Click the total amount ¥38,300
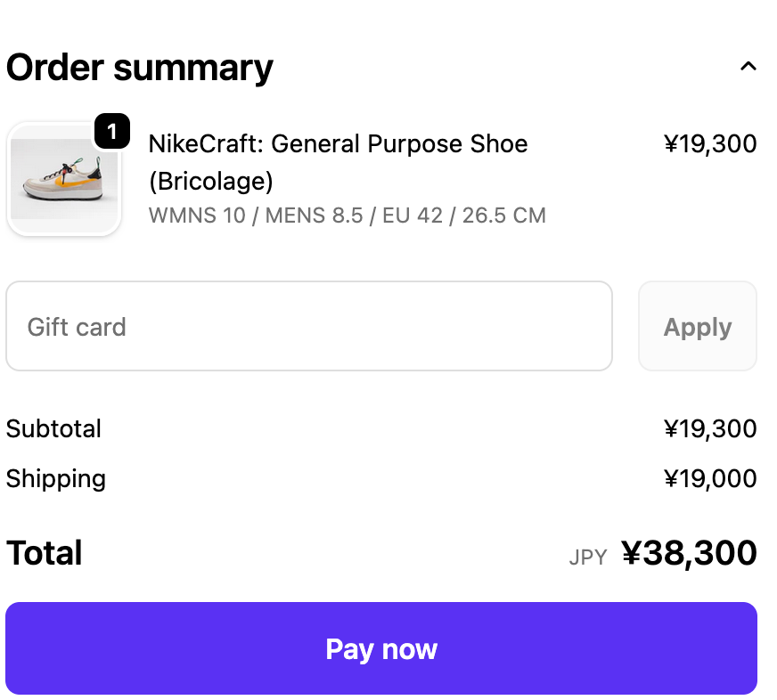The image size is (777, 700). click(689, 553)
